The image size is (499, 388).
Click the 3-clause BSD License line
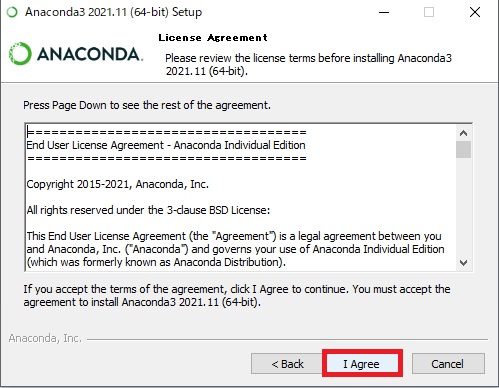(x=148, y=210)
